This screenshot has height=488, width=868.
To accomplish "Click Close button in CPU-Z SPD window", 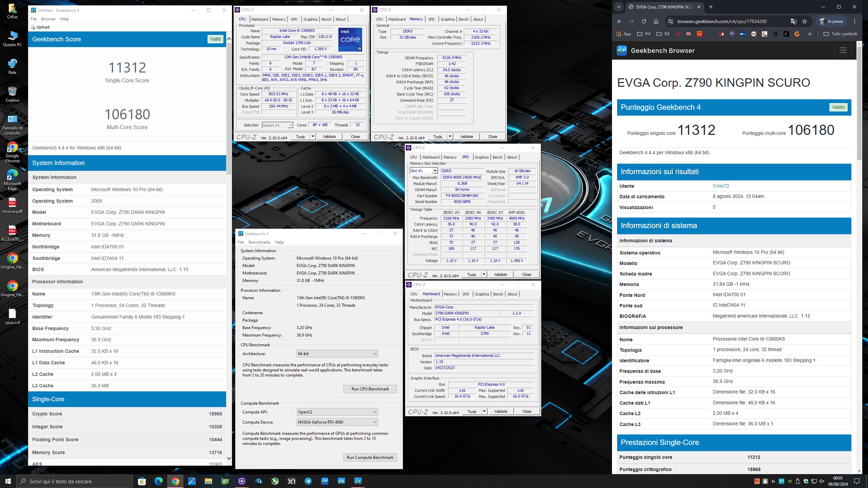I will click(x=527, y=274).
